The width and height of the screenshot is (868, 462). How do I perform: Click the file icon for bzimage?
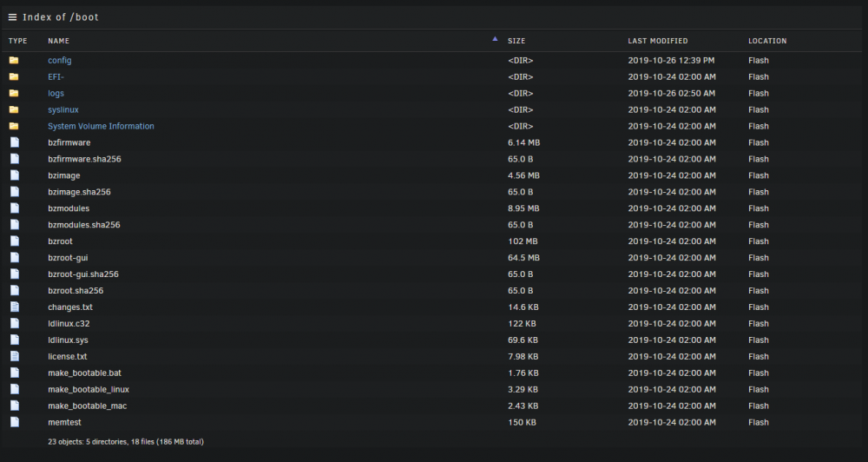point(15,175)
